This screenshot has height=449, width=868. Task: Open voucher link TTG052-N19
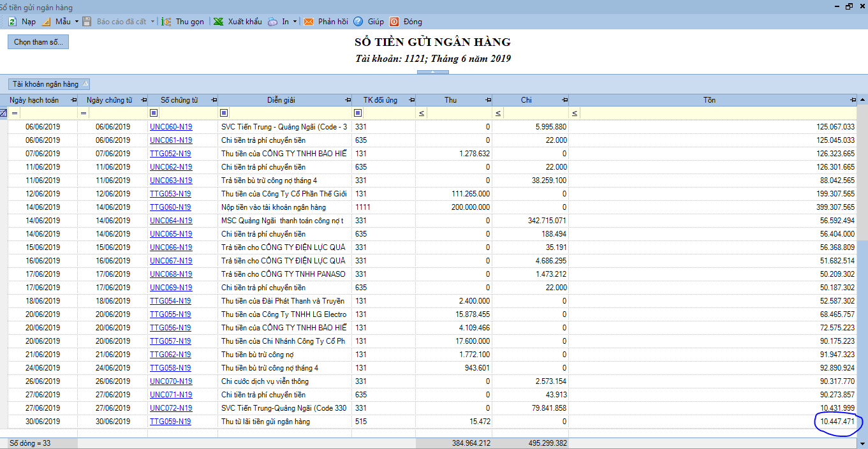(170, 154)
